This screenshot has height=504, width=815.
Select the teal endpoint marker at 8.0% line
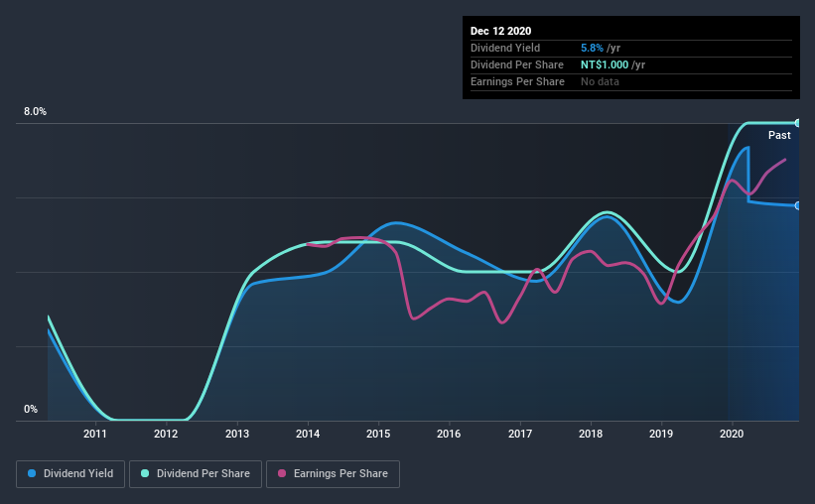[797, 123]
